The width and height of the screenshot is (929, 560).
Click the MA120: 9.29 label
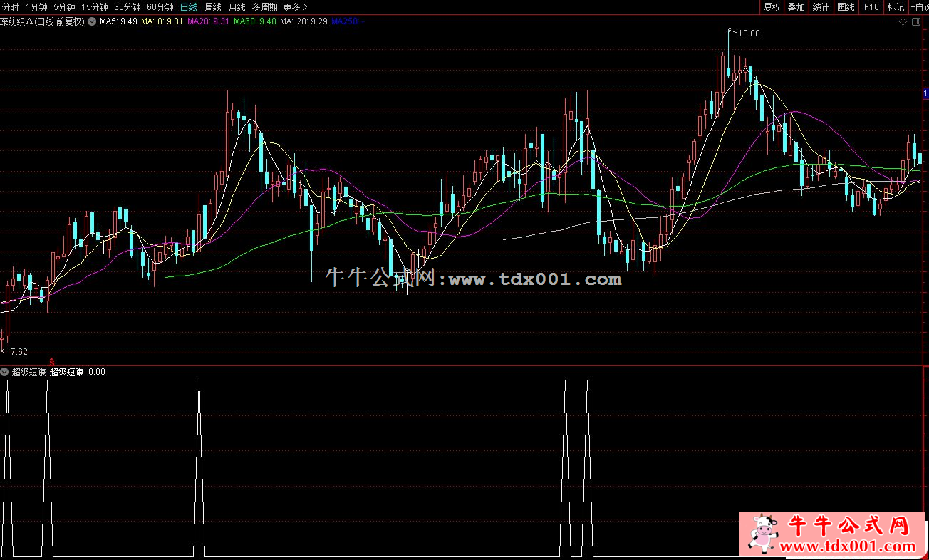tap(304, 21)
